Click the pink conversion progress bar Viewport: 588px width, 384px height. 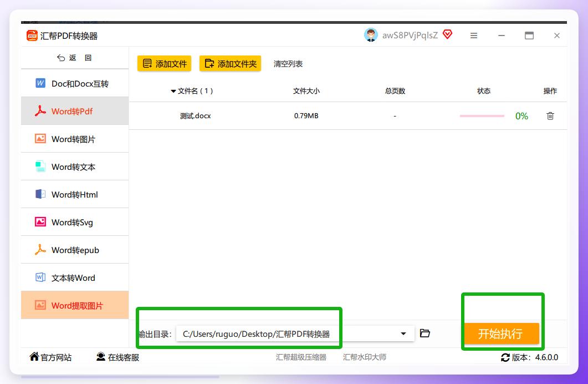click(x=482, y=116)
